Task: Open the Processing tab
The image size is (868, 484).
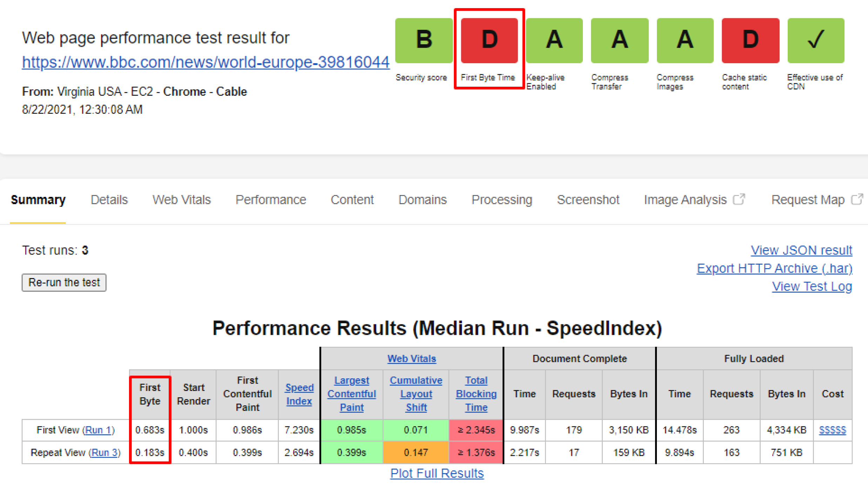Action: [502, 200]
